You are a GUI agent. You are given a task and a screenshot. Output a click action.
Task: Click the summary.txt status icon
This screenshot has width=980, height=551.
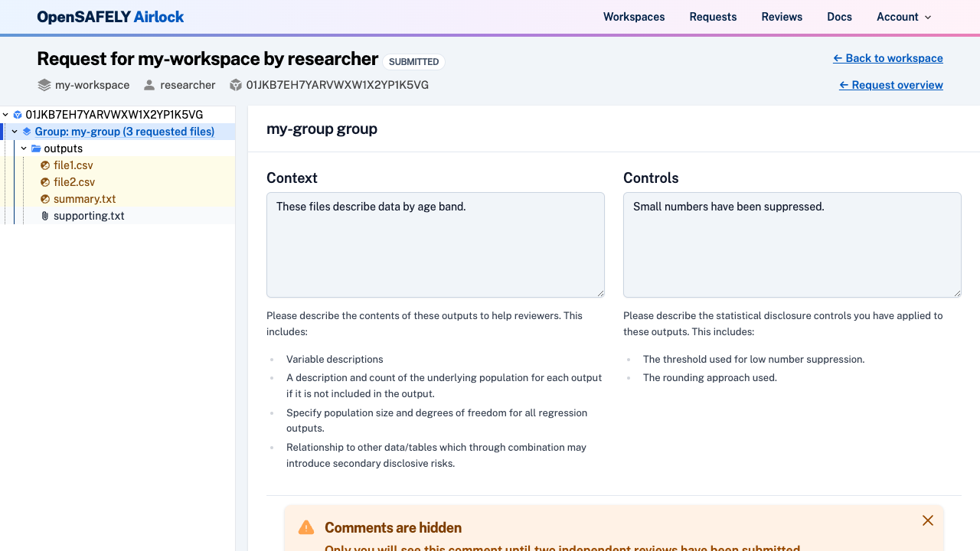45,199
